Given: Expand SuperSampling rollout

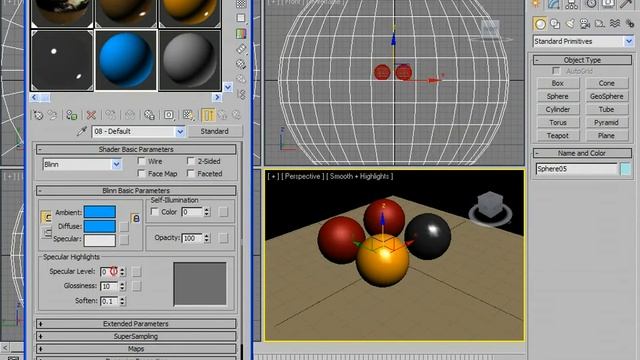Looking at the screenshot, I should 136,336.
